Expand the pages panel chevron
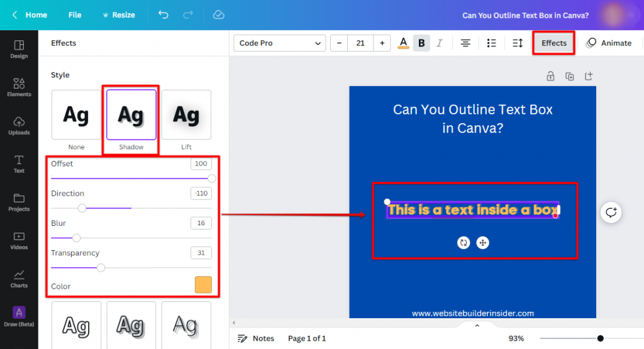Image resolution: width=644 pixels, height=349 pixels. click(x=477, y=326)
